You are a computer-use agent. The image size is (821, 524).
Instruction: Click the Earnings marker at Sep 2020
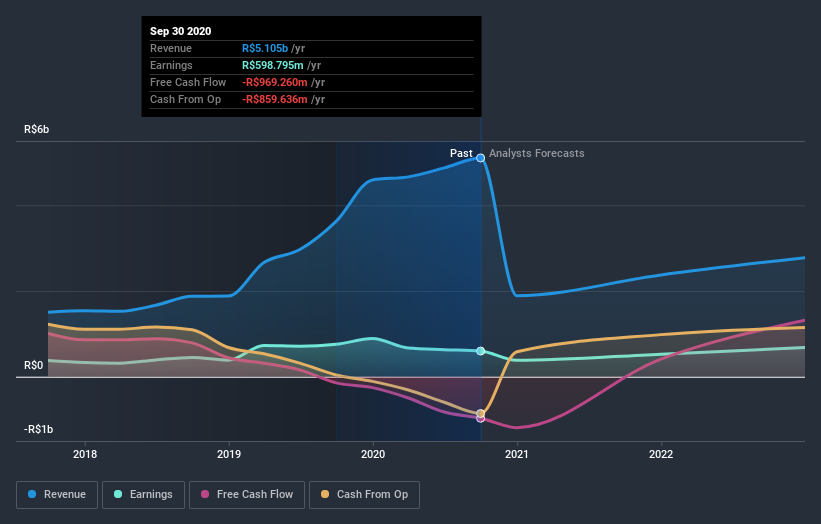[481, 351]
